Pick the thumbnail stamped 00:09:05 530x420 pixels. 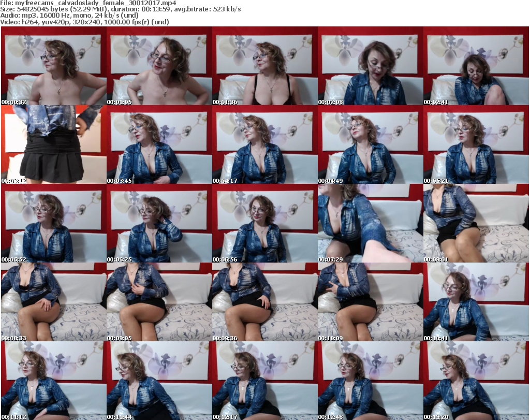tap(159, 302)
